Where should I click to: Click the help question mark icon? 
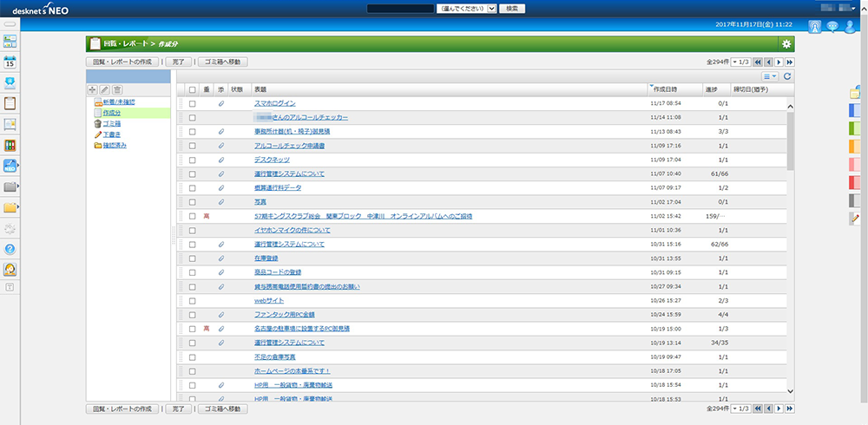10,249
